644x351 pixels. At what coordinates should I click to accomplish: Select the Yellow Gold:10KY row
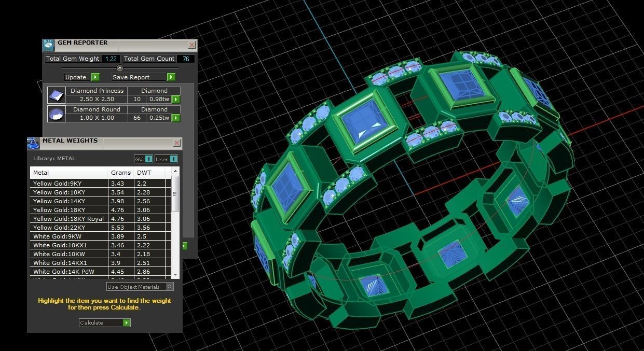[101, 192]
